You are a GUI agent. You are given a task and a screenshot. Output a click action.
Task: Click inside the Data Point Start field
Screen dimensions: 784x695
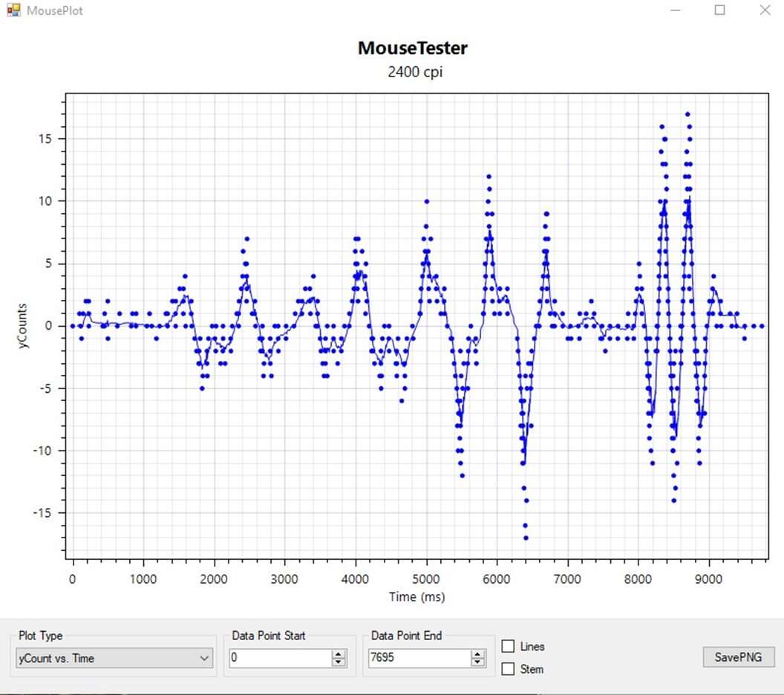pos(279,658)
